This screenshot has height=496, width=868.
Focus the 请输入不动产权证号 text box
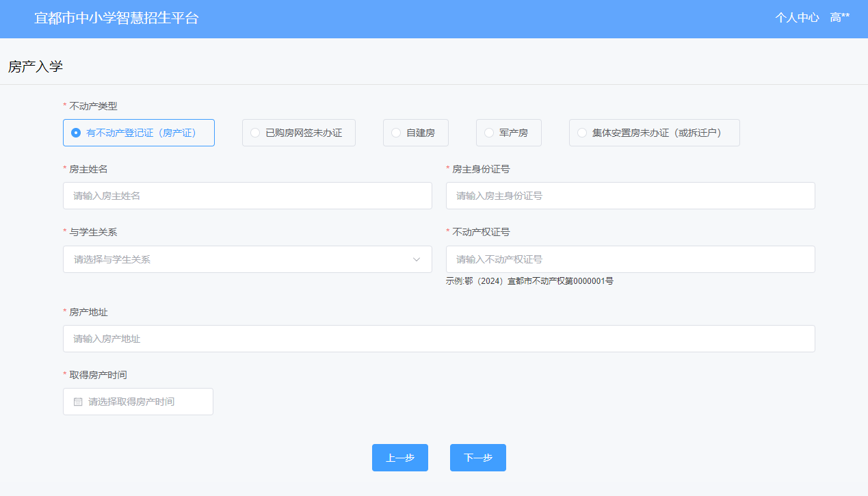pos(630,259)
